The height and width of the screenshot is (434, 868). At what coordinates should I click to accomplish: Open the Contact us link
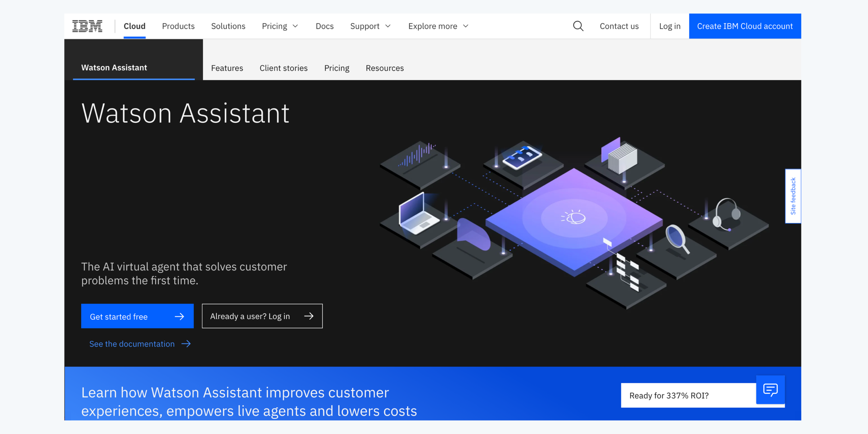619,26
